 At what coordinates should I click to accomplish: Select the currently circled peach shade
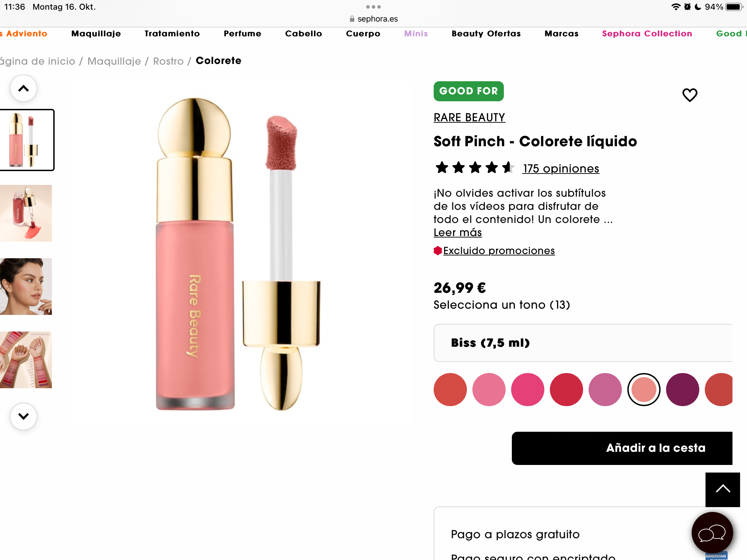tap(644, 389)
